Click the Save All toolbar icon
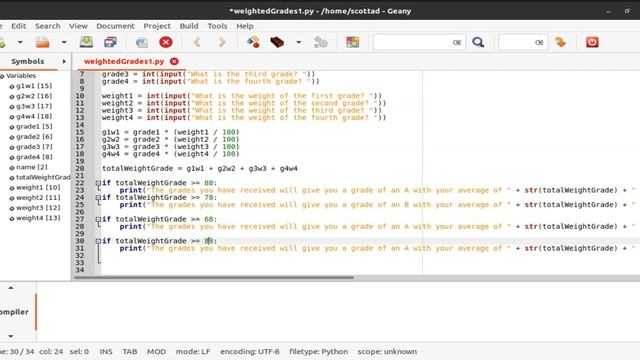 pyautogui.click(x=110, y=42)
